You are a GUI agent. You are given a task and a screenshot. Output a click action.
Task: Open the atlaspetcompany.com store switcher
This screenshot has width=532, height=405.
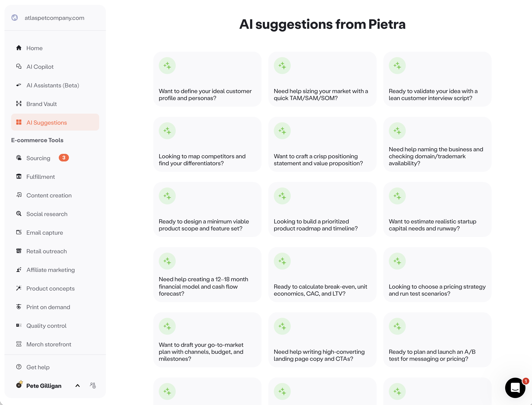(x=54, y=18)
